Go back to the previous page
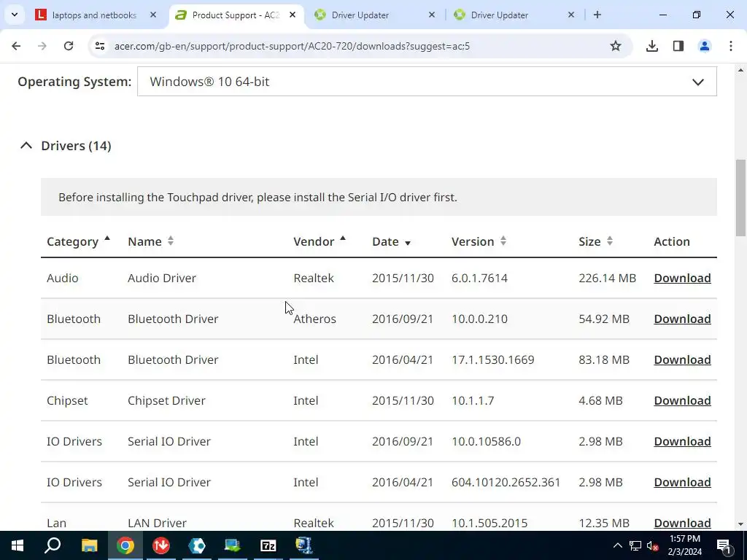 click(16, 46)
